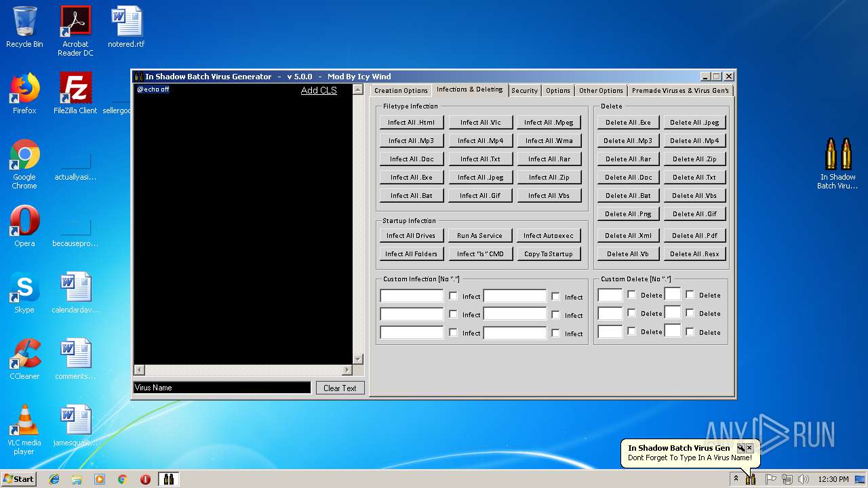Focus the Virus Name input field
Viewport: 868px width, 488px height.
pos(222,388)
